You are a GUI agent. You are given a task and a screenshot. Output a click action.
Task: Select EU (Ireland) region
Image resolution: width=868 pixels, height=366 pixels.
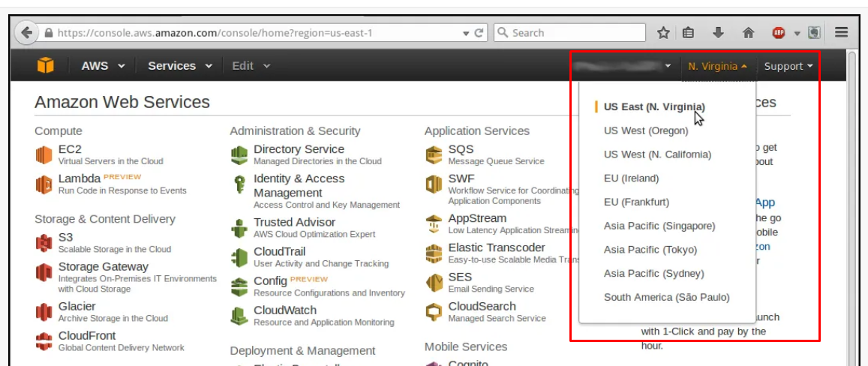[x=632, y=178]
